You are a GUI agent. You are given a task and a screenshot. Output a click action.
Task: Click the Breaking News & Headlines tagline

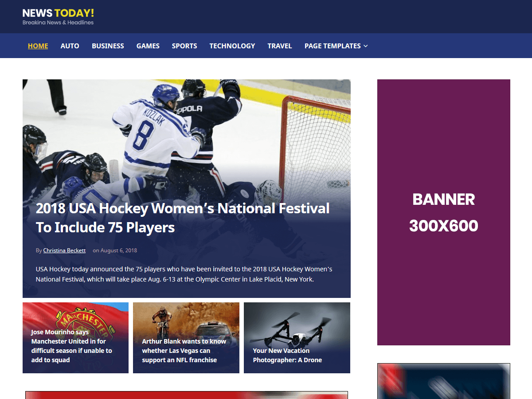[58, 23]
